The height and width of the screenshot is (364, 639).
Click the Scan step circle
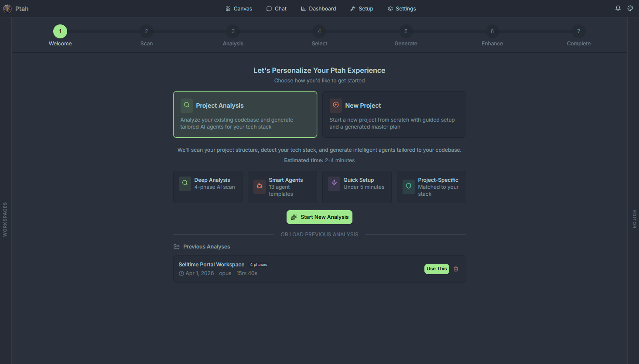coord(147,31)
